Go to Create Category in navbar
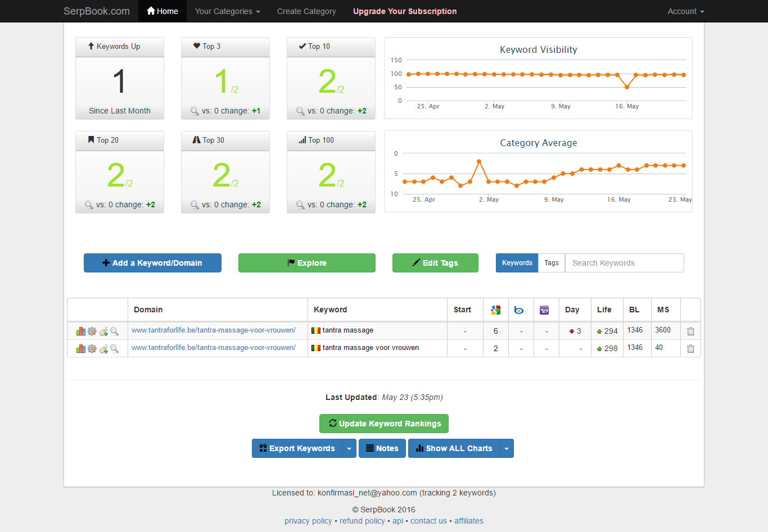The height and width of the screenshot is (532, 768). pos(306,11)
